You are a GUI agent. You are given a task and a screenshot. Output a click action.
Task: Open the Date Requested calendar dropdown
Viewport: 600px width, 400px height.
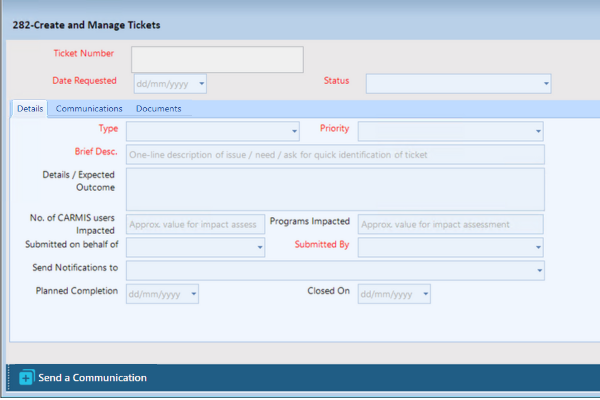[x=201, y=84]
